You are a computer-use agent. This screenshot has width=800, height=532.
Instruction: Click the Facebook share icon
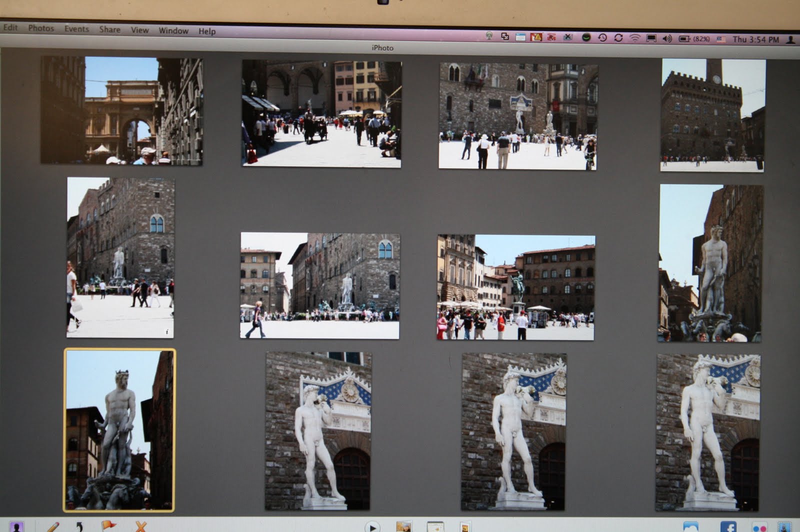(728, 527)
